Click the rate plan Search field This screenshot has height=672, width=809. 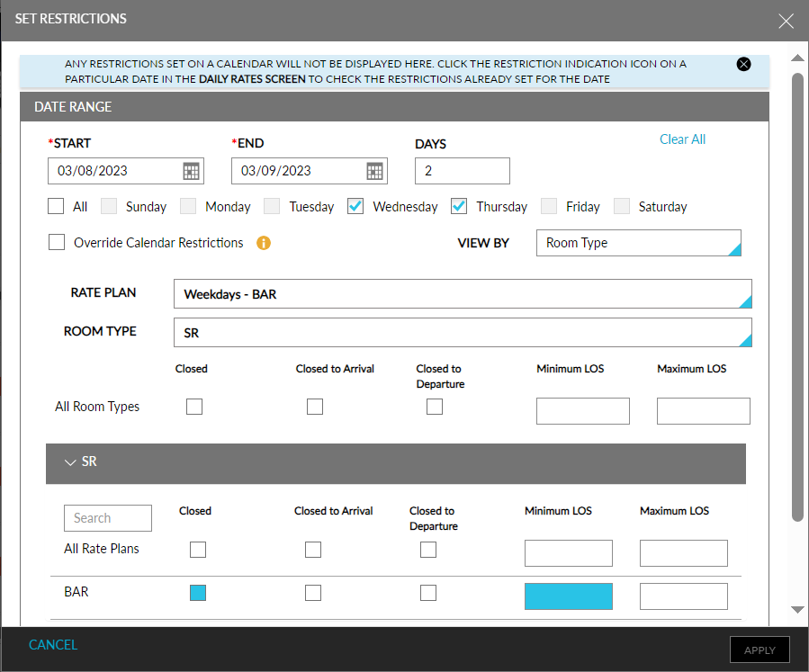click(108, 518)
